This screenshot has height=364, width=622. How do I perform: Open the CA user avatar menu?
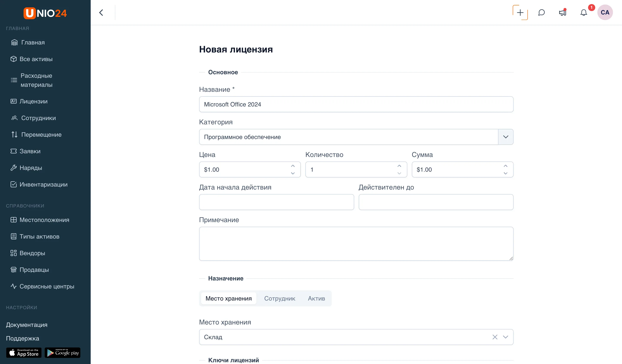(605, 12)
